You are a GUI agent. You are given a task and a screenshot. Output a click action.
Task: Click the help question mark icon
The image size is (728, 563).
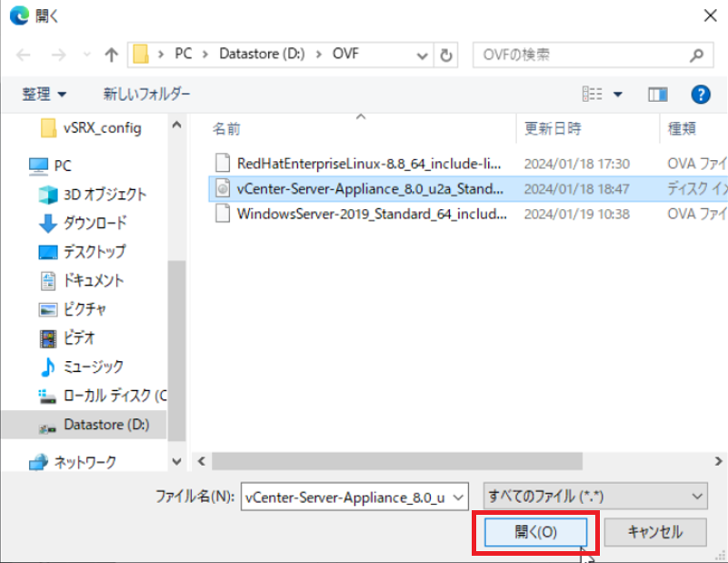[x=700, y=94]
